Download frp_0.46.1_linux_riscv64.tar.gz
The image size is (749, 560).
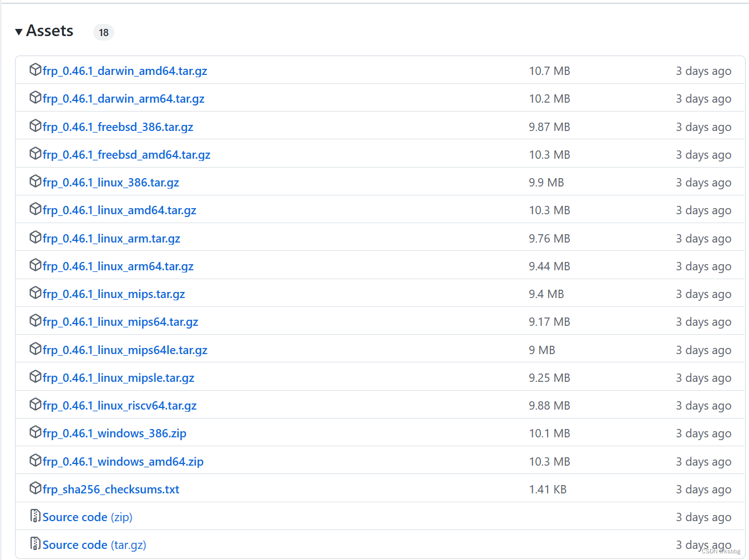point(120,406)
